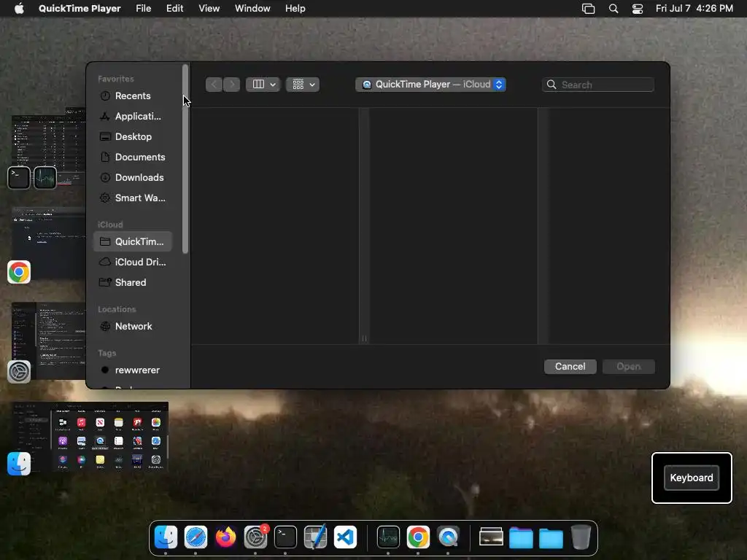The height and width of the screenshot is (560, 747).
Task: Open the File menu
Action: click(144, 9)
